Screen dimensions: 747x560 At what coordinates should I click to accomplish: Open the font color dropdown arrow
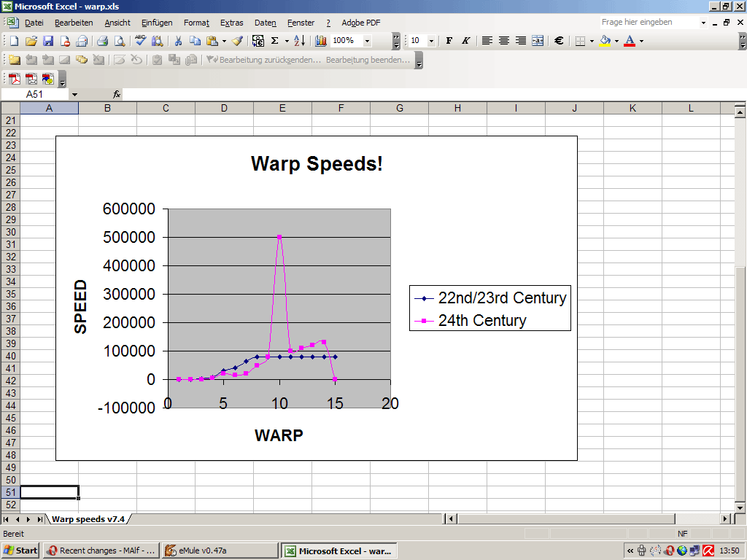point(641,41)
